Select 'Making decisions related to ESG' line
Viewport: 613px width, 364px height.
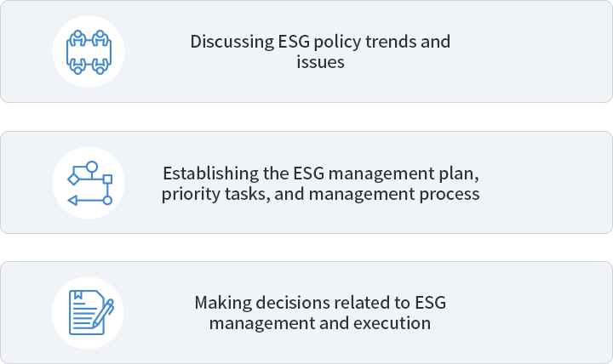(x=320, y=303)
